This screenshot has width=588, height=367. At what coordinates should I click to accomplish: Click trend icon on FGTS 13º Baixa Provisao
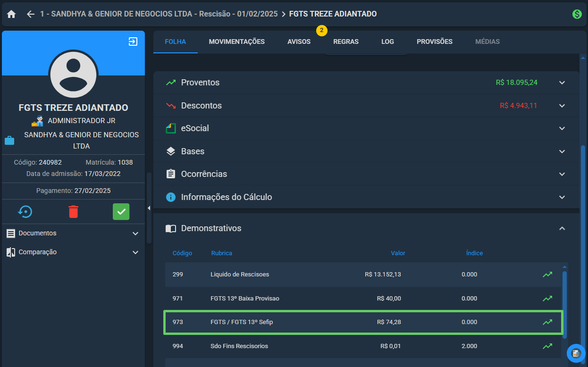click(547, 299)
